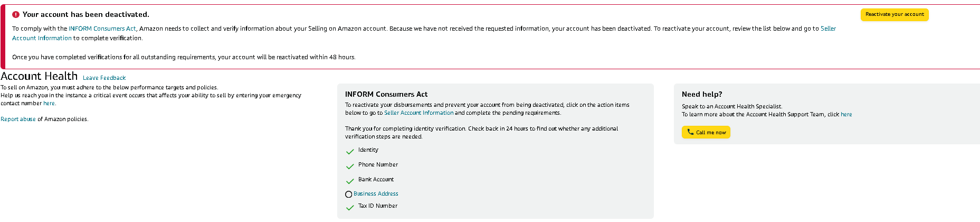Screen dimensions: 980x222
Task: Open the INFORM Consumers Act link in alert
Action: coord(102,29)
